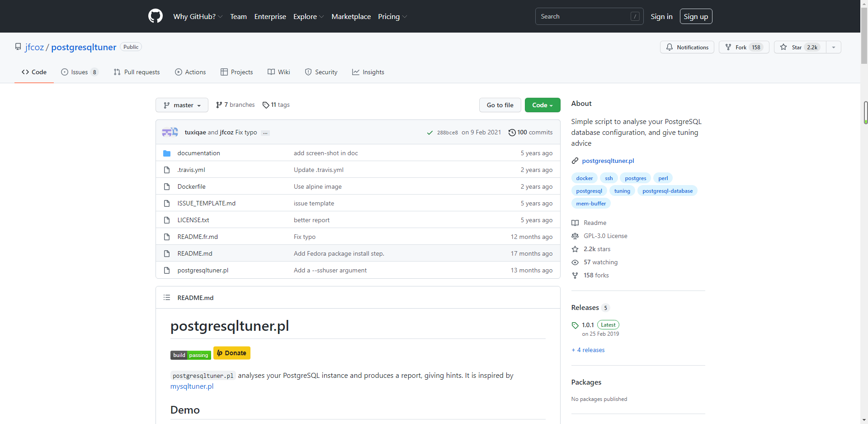Expand the Why GitHub? menu
868x424 pixels.
198,16
